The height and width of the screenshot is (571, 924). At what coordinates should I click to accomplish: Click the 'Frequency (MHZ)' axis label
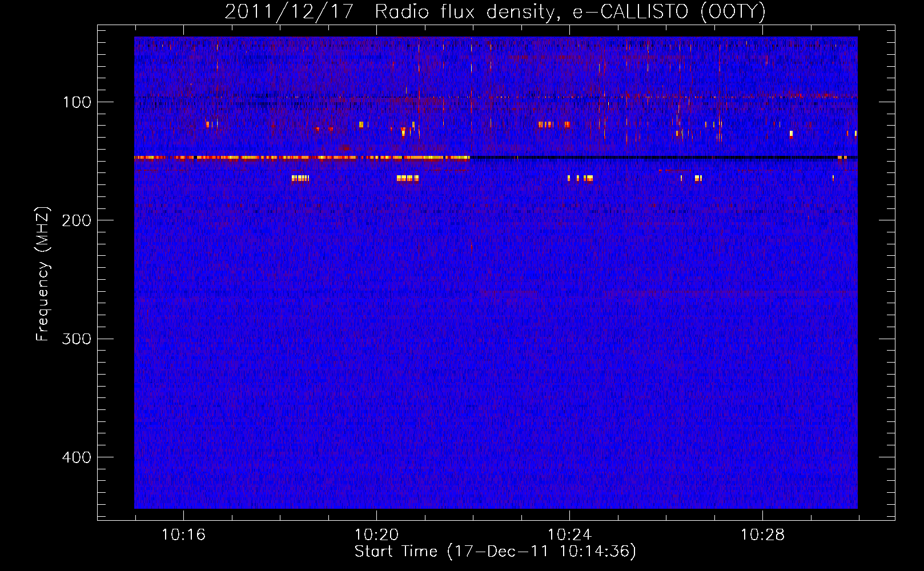point(43,274)
